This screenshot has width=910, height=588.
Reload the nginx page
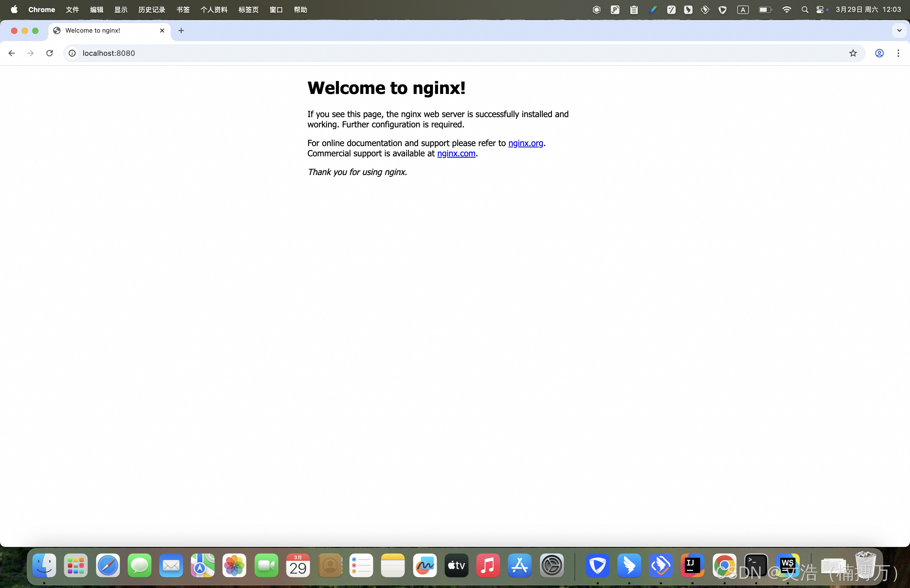click(x=50, y=53)
